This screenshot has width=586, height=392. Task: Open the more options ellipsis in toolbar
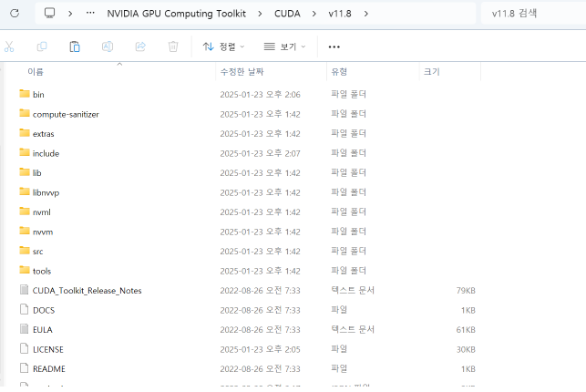(334, 47)
